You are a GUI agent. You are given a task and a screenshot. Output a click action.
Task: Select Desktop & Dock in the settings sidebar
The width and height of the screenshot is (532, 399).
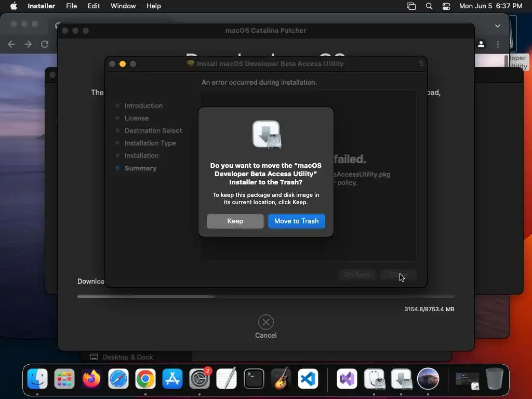coord(127,357)
